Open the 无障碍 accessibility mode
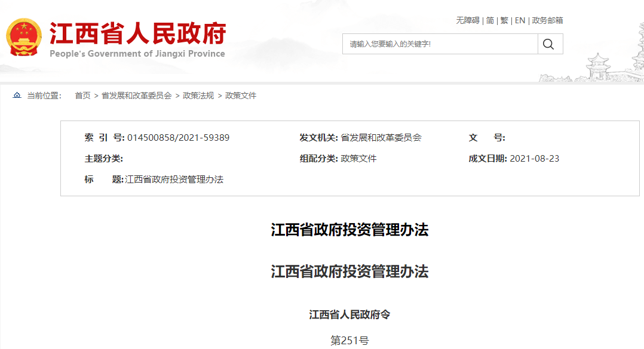The height and width of the screenshot is (349, 644). point(467,20)
